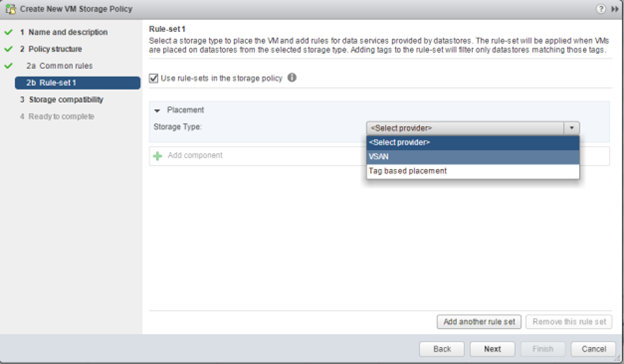Click the VM Storage Policy title icon
The height and width of the screenshot is (364, 624).
pyautogui.click(x=11, y=9)
